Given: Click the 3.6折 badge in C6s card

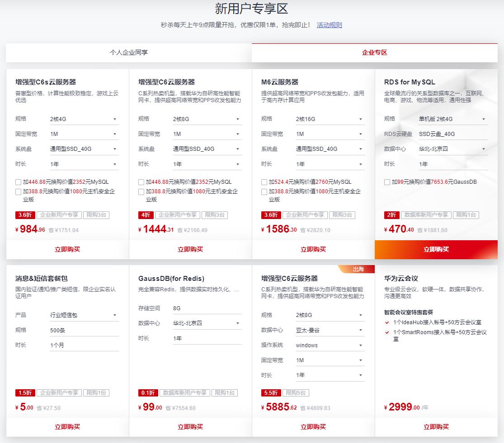Looking at the screenshot, I should click(x=25, y=215).
